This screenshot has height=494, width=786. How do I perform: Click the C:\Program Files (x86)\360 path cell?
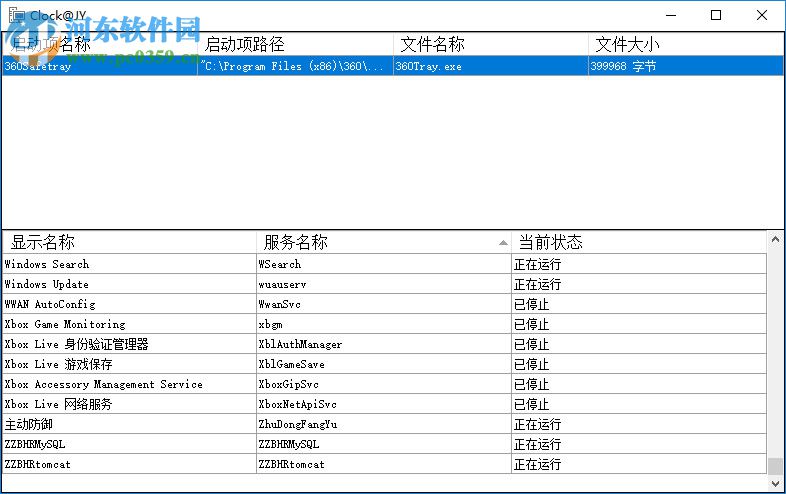[x=296, y=66]
